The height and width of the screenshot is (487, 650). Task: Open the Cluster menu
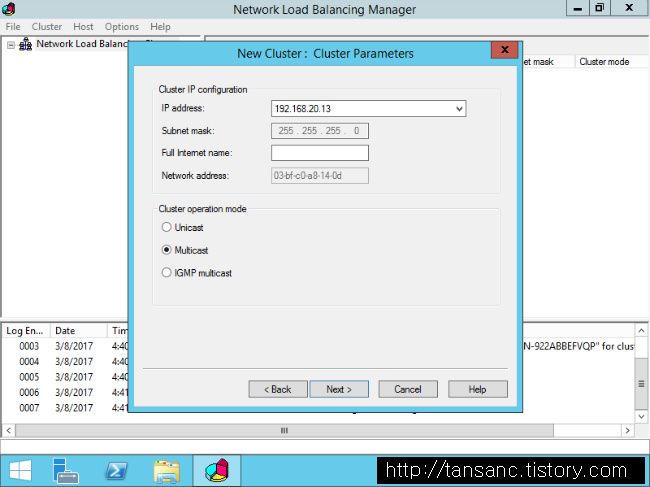[47, 27]
